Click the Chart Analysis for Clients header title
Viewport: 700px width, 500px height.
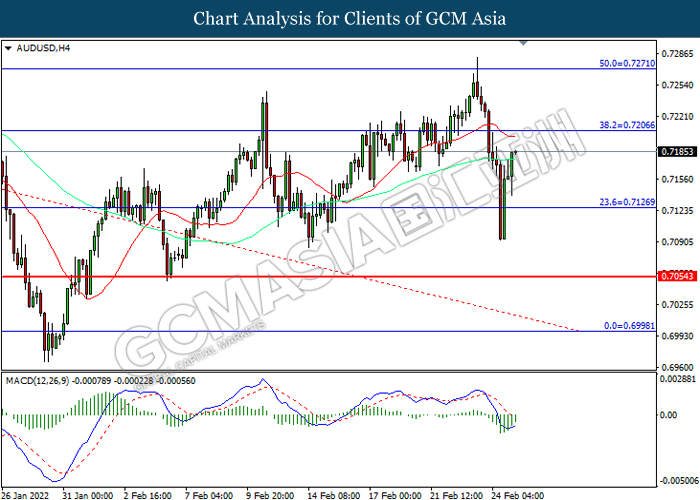[x=350, y=19]
